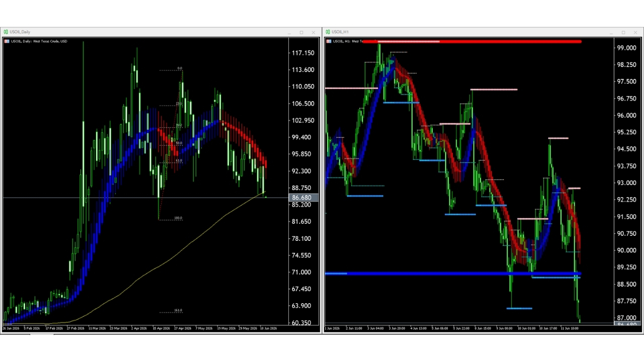Select the USOIL,H1 window title text

tap(340, 32)
